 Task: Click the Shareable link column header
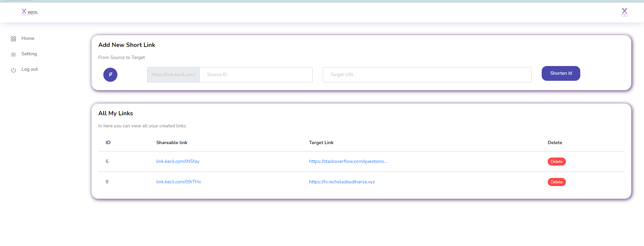[x=172, y=143]
